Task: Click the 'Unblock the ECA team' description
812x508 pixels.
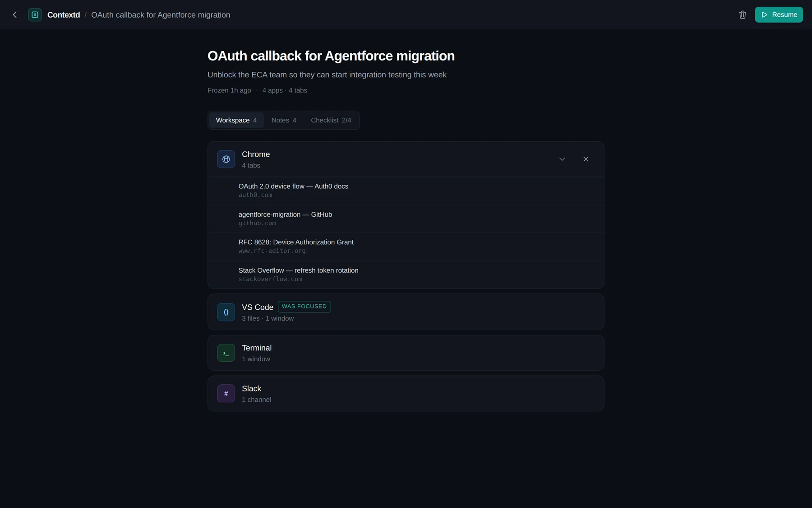Action: pyautogui.click(x=327, y=75)
